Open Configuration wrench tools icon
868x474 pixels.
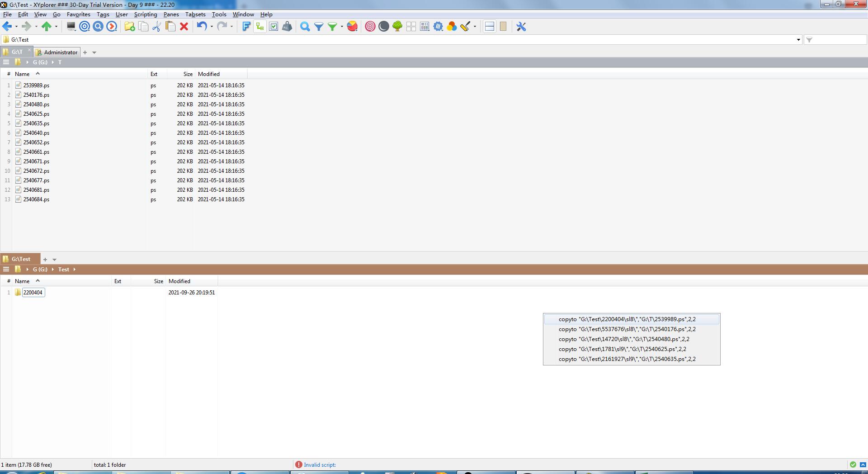click(521, 27)
